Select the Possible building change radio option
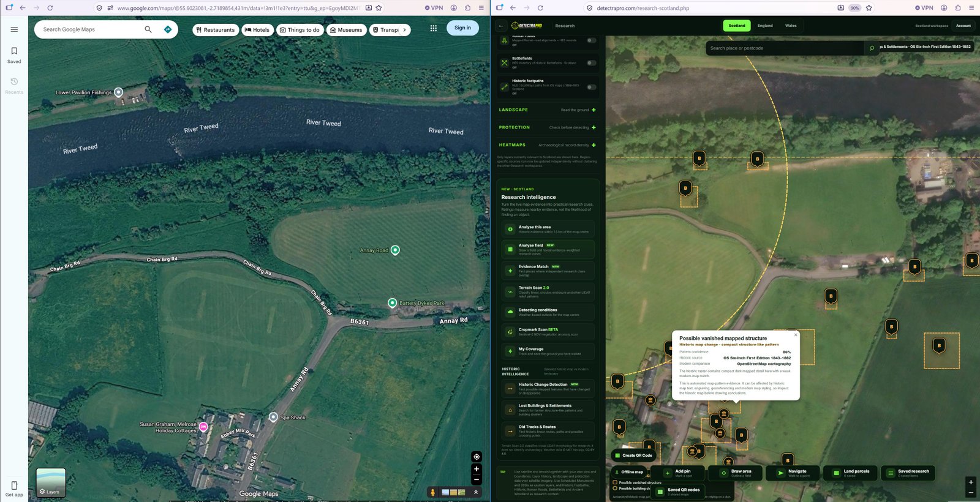The width and height of the screenshot is (980, 502). (615, 489)
